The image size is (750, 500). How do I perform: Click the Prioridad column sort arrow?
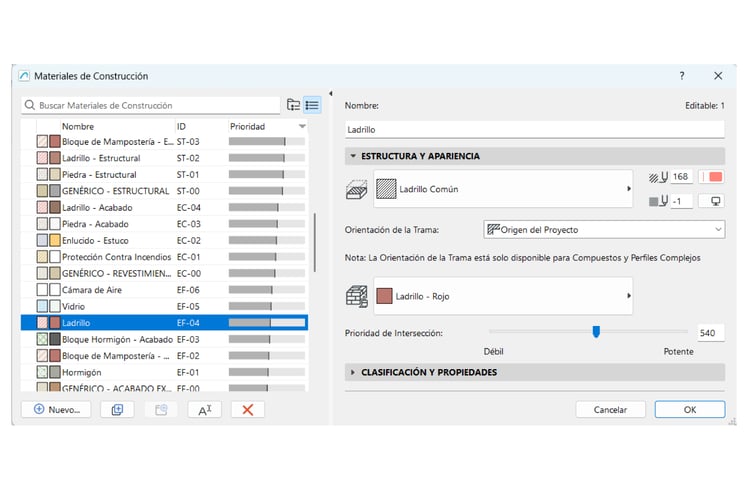pyautogui.click(x=302, y=126)
